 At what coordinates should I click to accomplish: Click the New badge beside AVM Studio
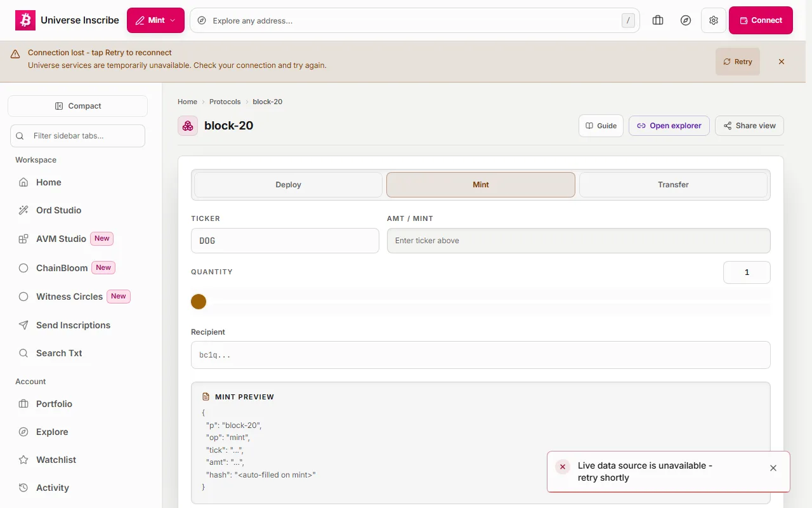pos(102,239)
